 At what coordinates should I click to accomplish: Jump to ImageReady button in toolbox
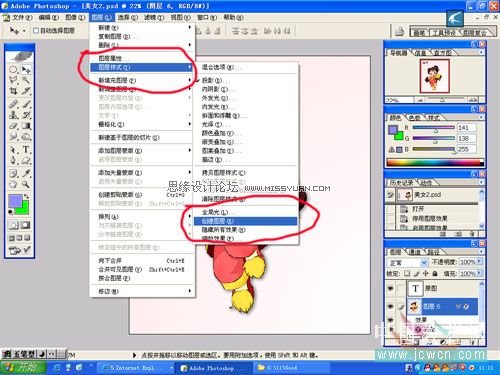pyautogui.click(x=20, y=250)
